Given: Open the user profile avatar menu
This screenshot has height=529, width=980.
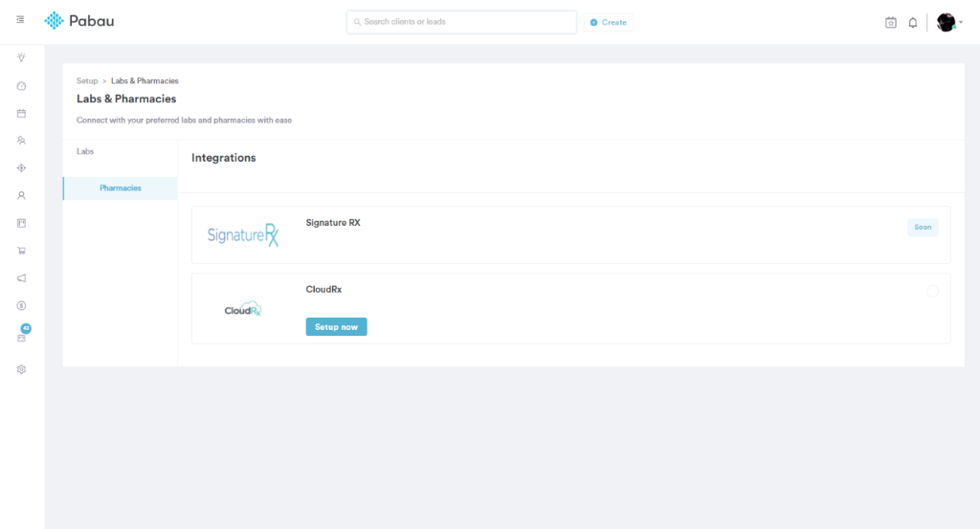Looking at the screenshot, I should (948, 23).
